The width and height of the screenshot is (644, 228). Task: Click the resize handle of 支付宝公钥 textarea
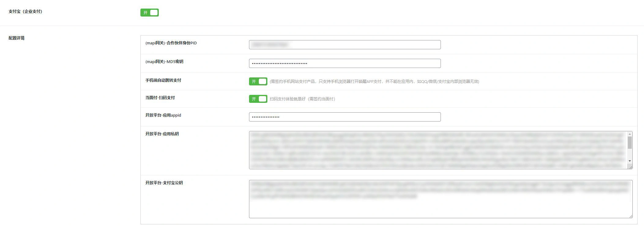point(631,216)
